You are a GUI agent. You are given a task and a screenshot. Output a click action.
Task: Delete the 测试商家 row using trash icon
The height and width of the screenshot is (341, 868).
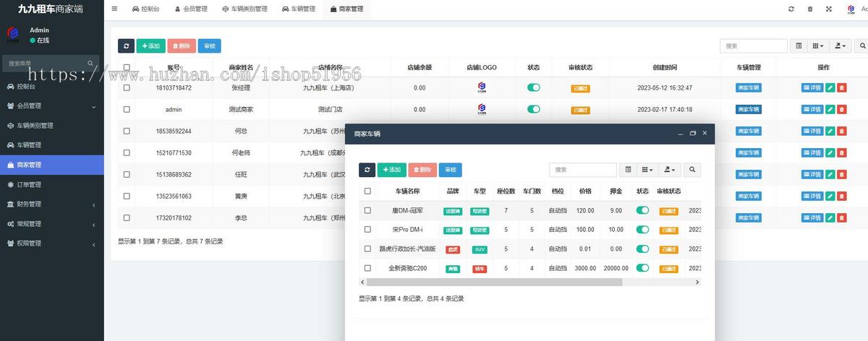click(842, 110)
